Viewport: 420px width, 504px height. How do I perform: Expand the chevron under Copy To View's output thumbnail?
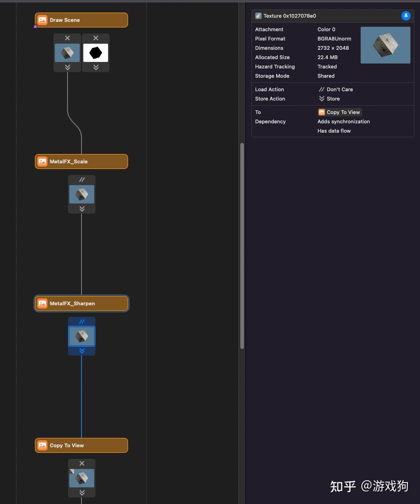pyautogui.click(x=81, y=492)
